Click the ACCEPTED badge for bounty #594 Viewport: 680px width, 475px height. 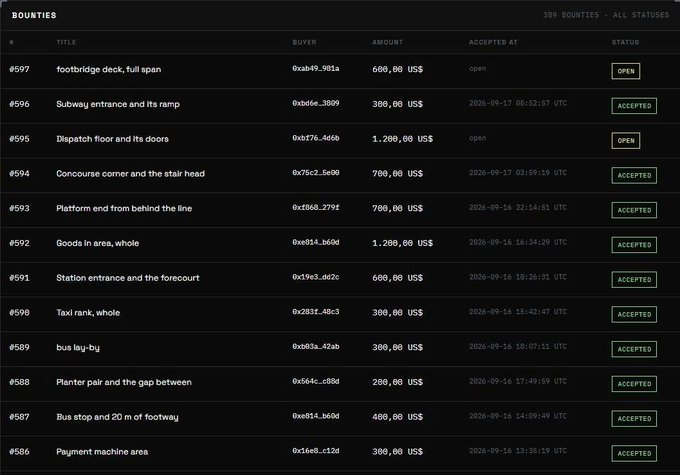point(634,175)
